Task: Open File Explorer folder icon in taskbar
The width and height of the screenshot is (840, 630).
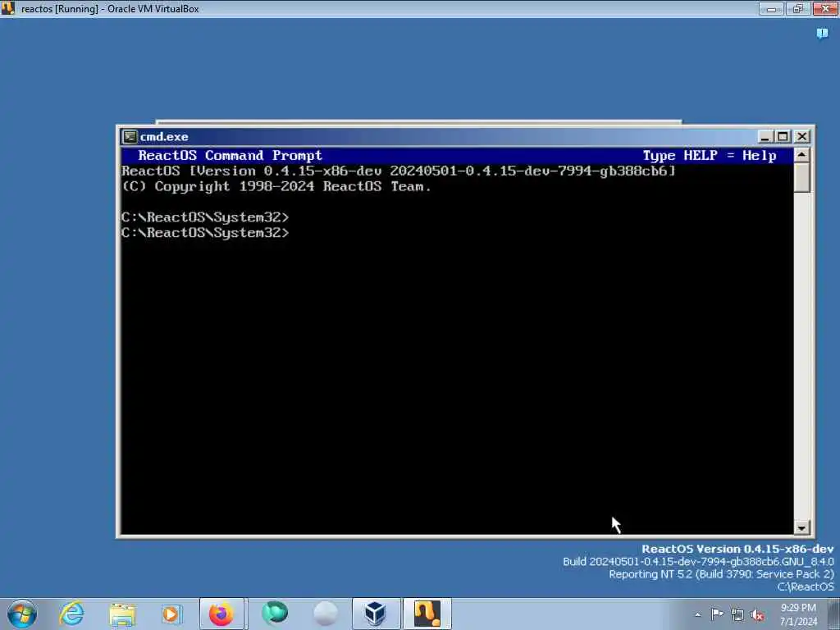Action: pyautogui.click(x=122, y=614)
